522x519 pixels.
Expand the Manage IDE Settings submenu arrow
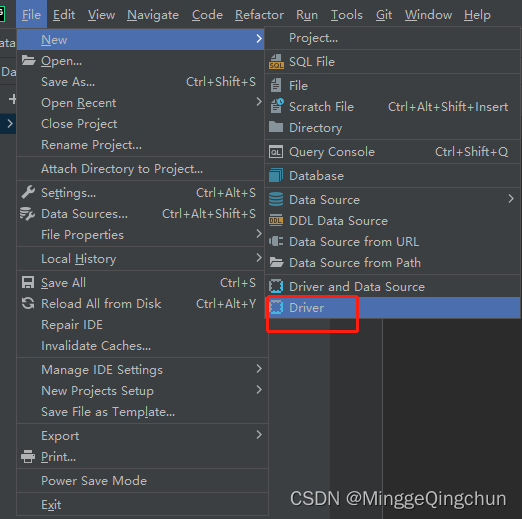259,369
